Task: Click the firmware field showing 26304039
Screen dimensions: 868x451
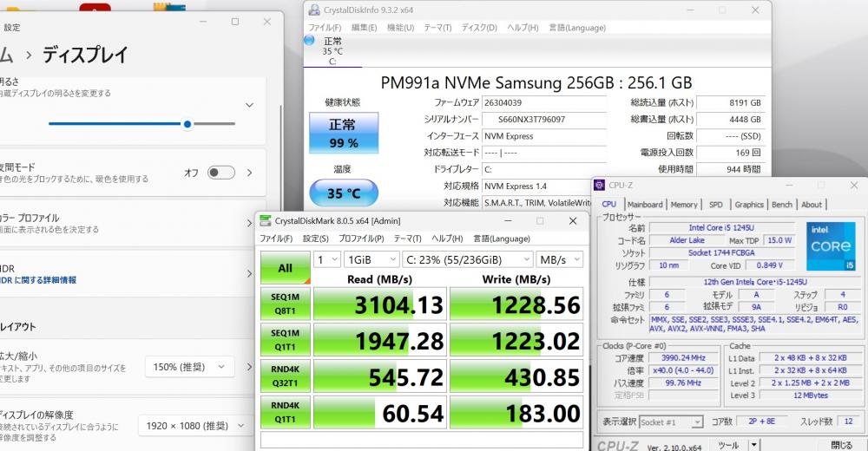Action: coord(545,102)
